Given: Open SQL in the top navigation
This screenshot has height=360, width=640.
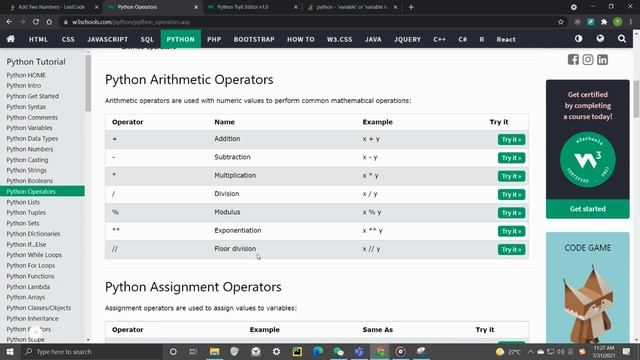Looking at the screenshot, I should tap(147, 39).
